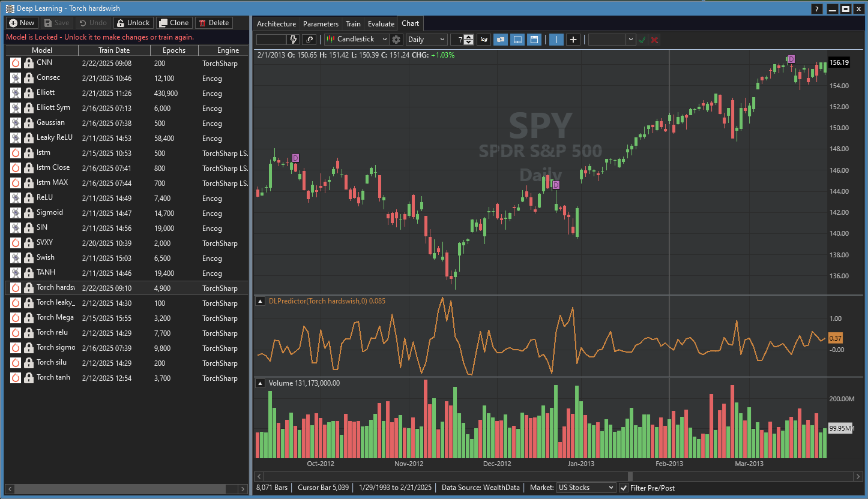
Task: Select the lstm MAX model row
Action: (x=127, y=183)
